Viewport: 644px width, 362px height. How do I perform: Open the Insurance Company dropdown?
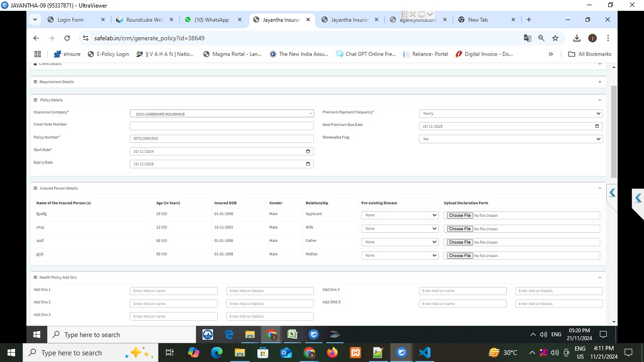(222, 114)
